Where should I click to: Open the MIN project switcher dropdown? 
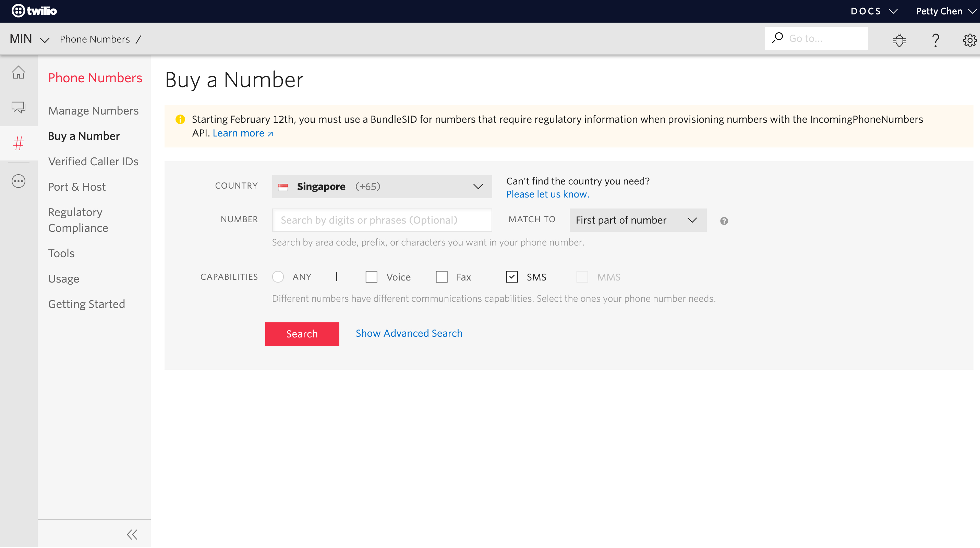(x=30, y=39)
